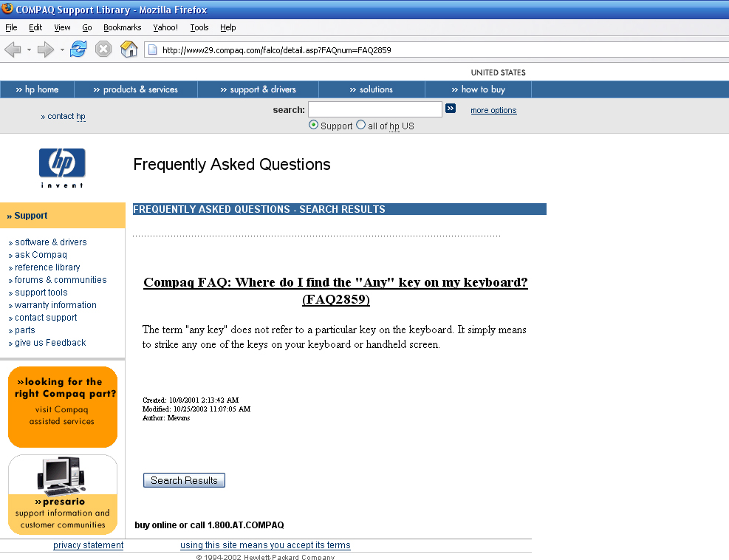Click the HP invent logo

[62, 168]
